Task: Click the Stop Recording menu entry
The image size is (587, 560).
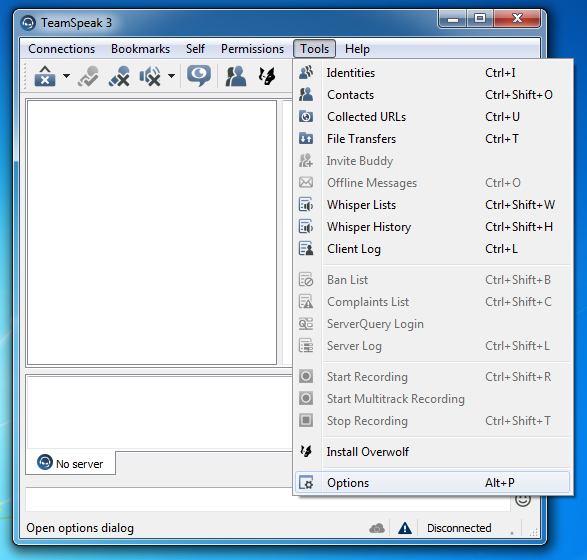Action: tap(432, 421)
